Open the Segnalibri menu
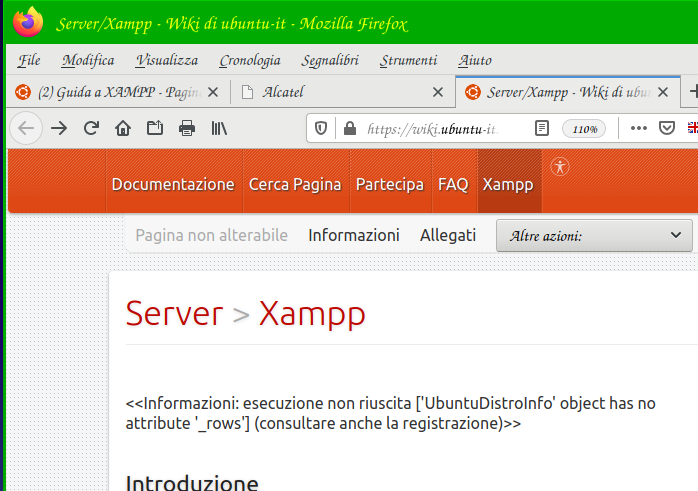 point(330,60)
